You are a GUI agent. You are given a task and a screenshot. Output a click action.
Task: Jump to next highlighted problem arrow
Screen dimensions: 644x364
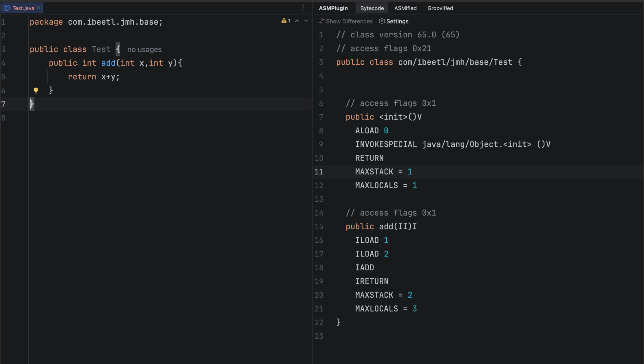[306, 21]
